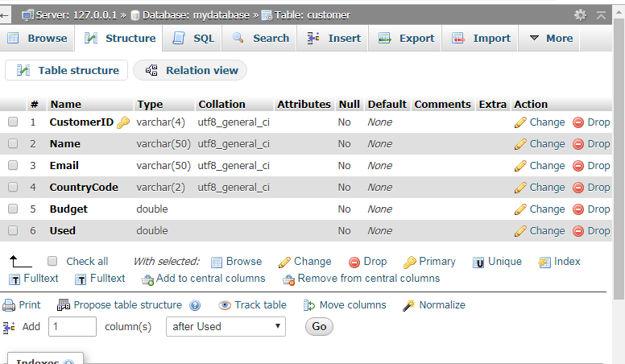Open the Propose table structure help icon
Viewport: 625px width, 364px height.
coord(195,305)
